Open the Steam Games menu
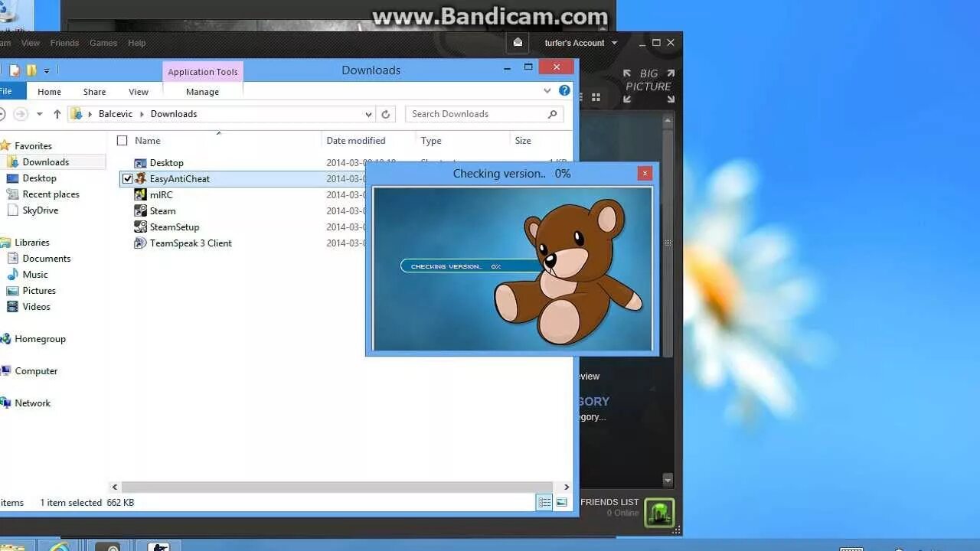Image resolution: width=980 pixels, height=551 pixels. tap(103, 43)
